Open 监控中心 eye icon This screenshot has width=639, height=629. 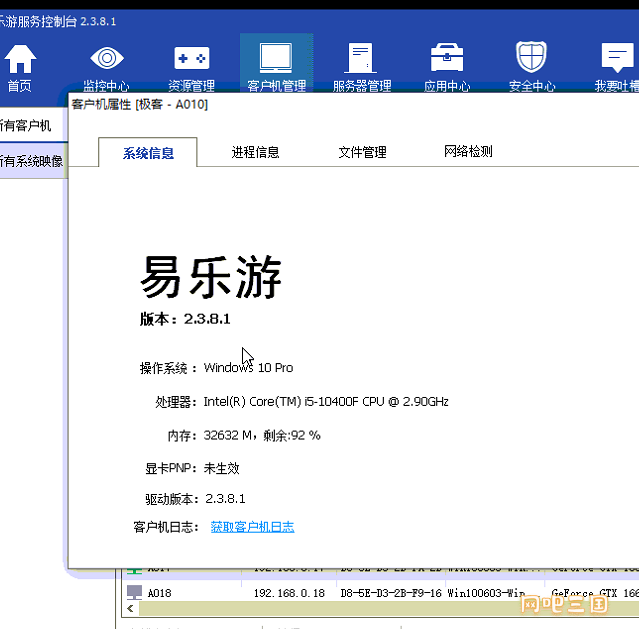[106, 58]
